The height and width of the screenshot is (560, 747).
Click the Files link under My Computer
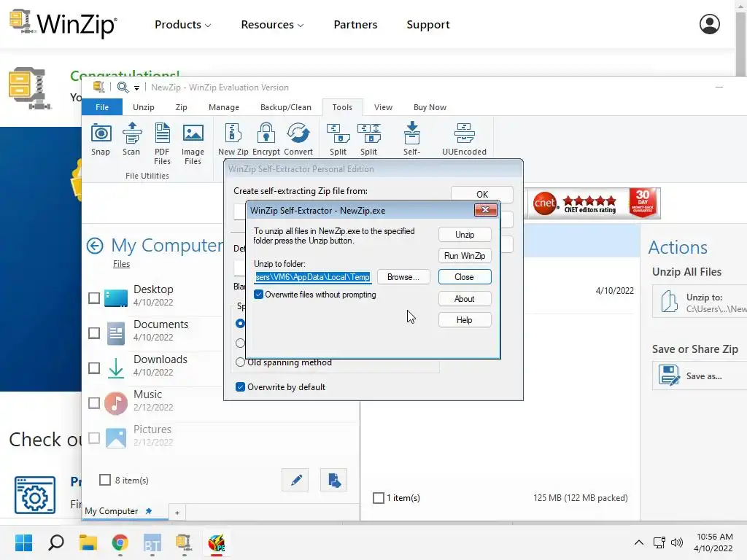(121, 264)
